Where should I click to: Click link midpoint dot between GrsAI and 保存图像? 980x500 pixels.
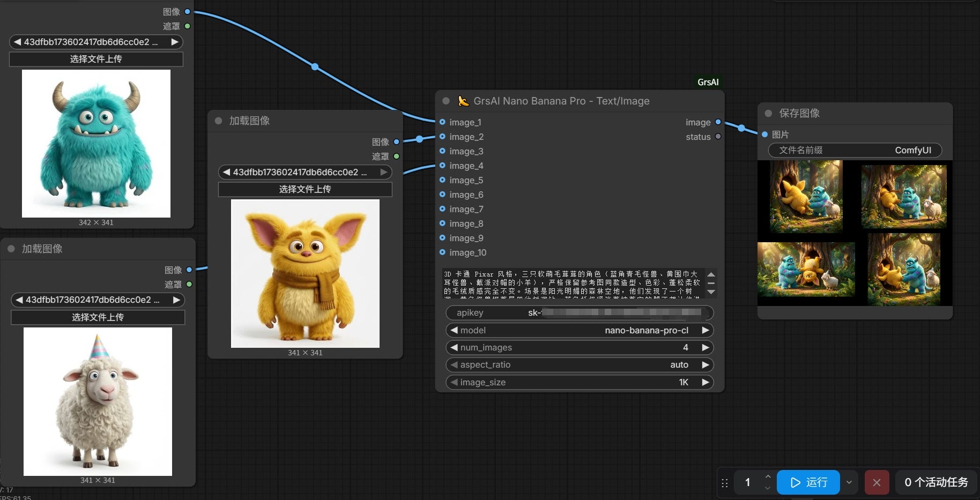[x=741, y=128]
